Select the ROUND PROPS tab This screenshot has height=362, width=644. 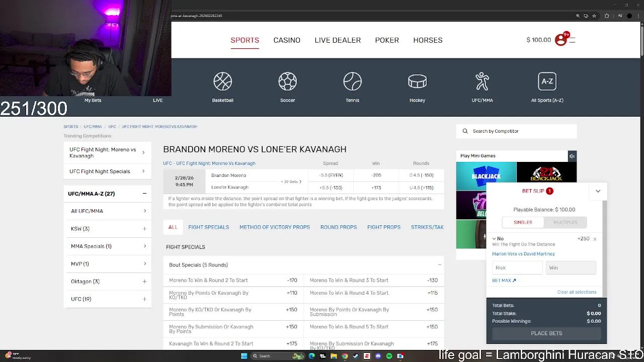(339, 227)
